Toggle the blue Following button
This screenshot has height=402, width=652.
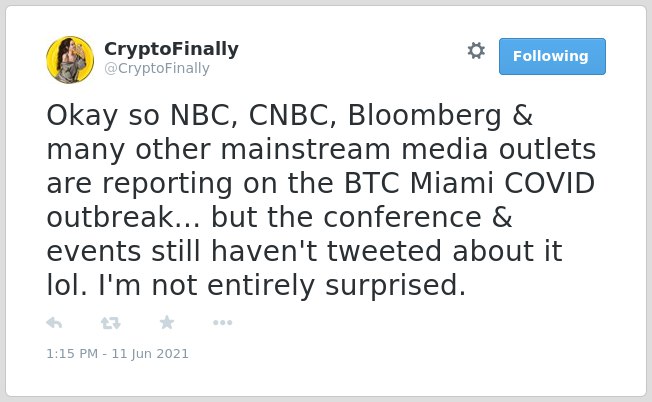[x=552, y=57]
